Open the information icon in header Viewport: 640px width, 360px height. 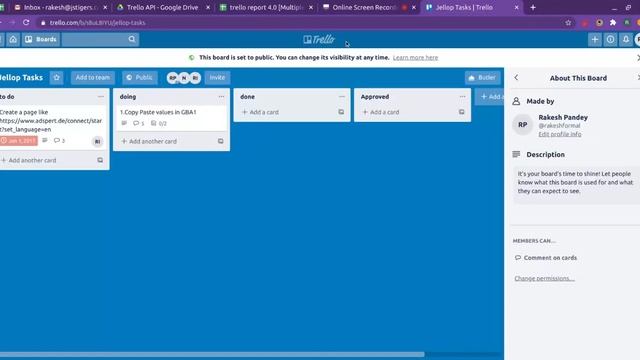(610, 39)
